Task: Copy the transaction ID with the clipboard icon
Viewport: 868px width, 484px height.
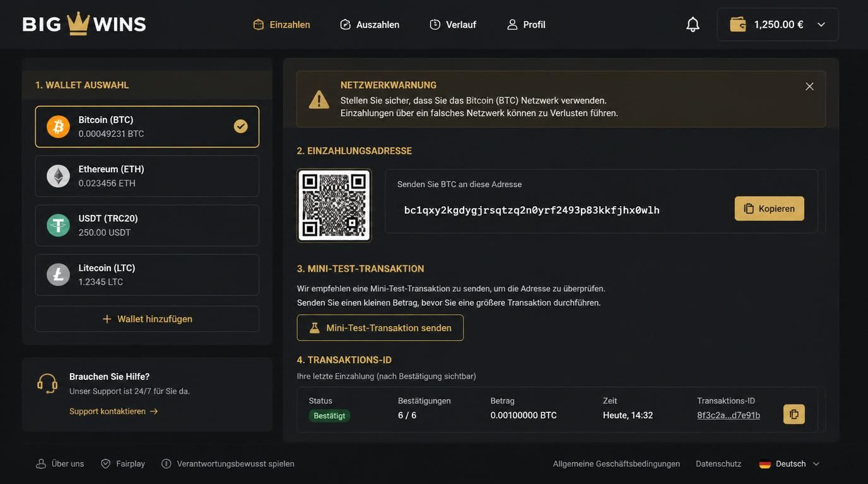Action: pos(794,414)
